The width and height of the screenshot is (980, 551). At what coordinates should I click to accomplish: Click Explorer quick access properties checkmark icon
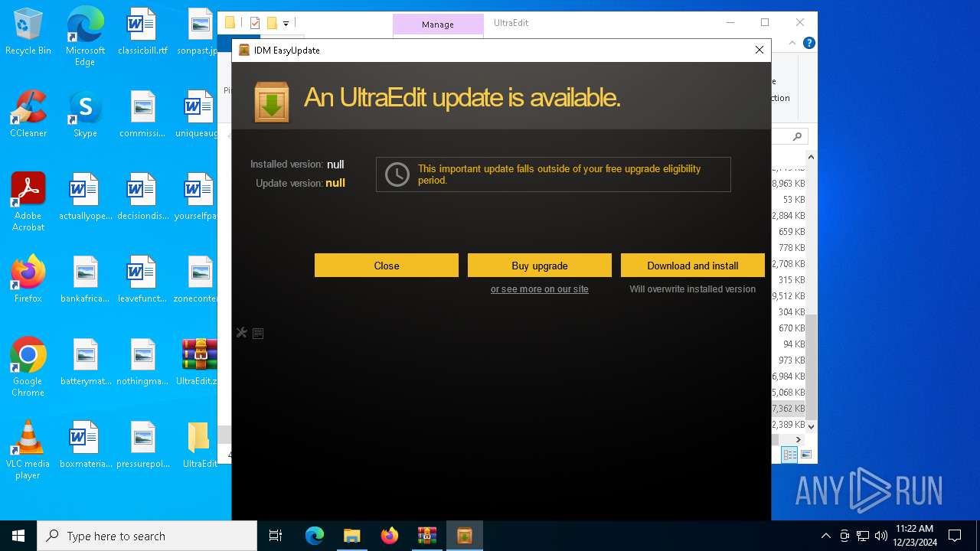click(x=255, y=23)
